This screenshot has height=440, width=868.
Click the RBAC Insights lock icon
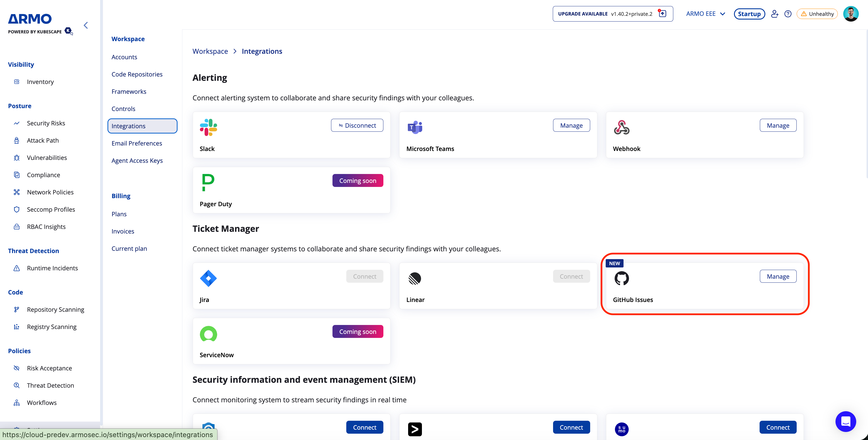(x=16, y=227)
